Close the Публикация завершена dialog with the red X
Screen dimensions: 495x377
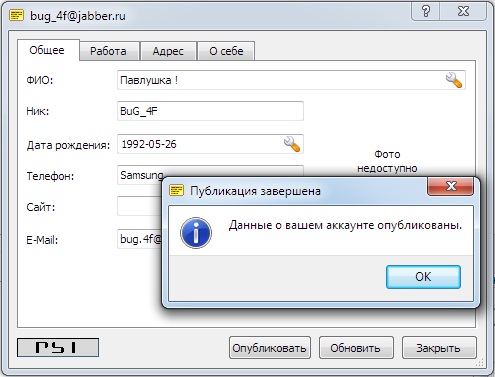click(x=451, y=186)
